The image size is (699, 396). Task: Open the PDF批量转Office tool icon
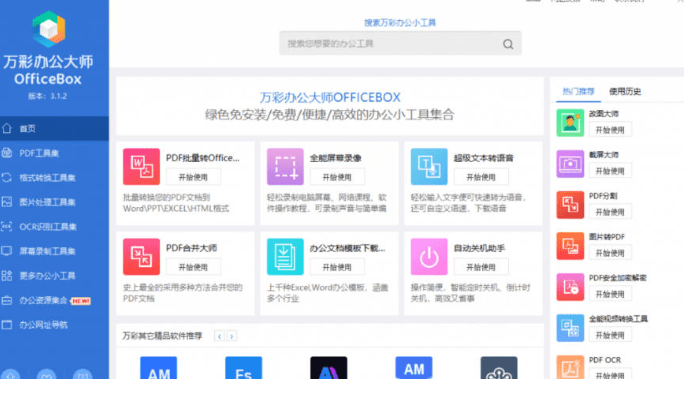[141, 167]
